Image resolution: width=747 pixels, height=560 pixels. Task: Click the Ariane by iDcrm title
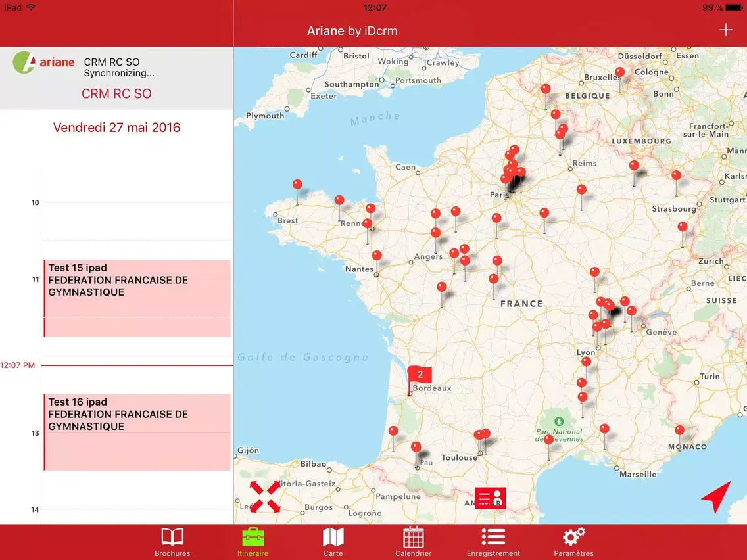click(x=352, y=31)
